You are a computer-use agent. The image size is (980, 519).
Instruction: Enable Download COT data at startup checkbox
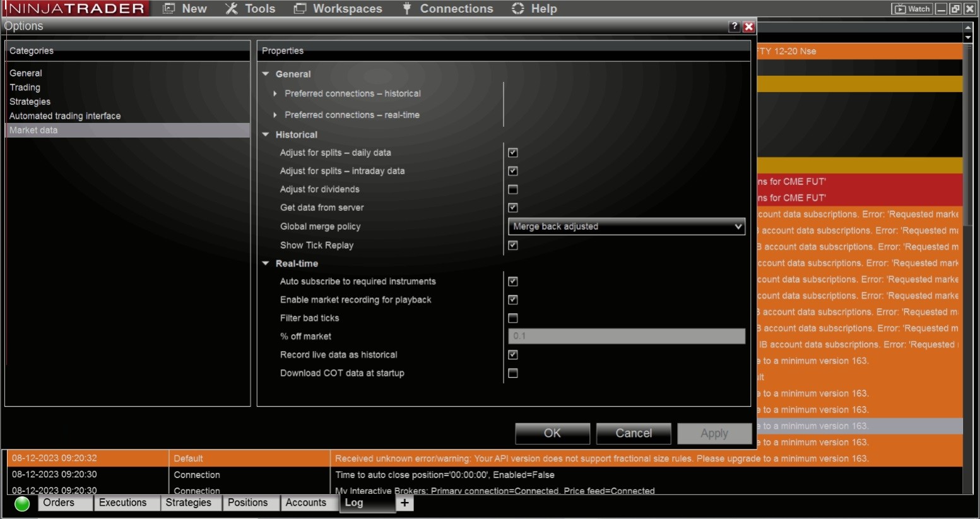[x=513, y=373]
